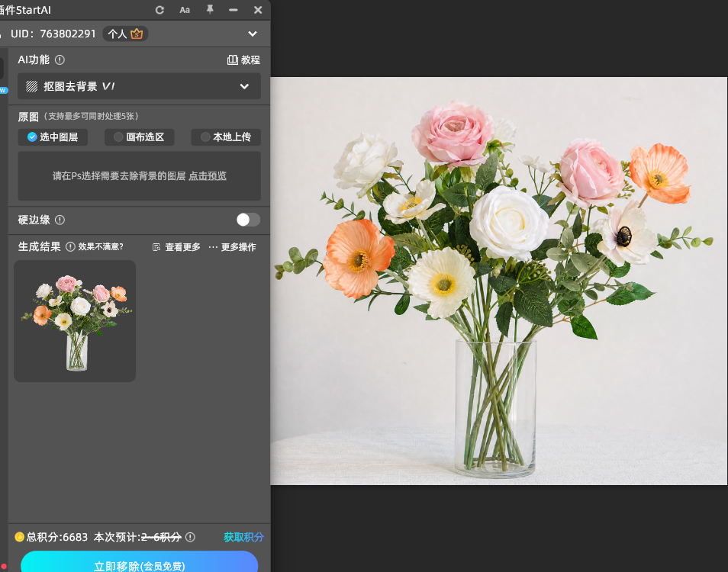Click the info icon next to 硬边缘
The image size is (728, 572).
[x=60, y=220]
